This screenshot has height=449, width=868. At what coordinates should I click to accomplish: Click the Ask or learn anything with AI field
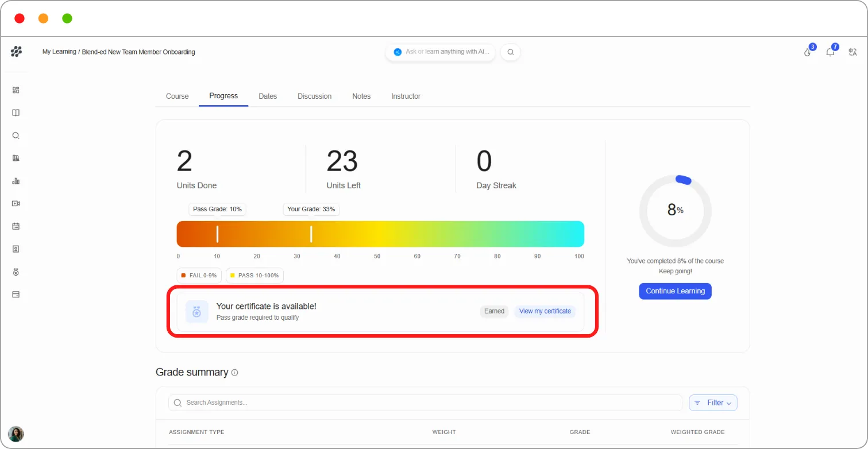[x=440, y=52]
